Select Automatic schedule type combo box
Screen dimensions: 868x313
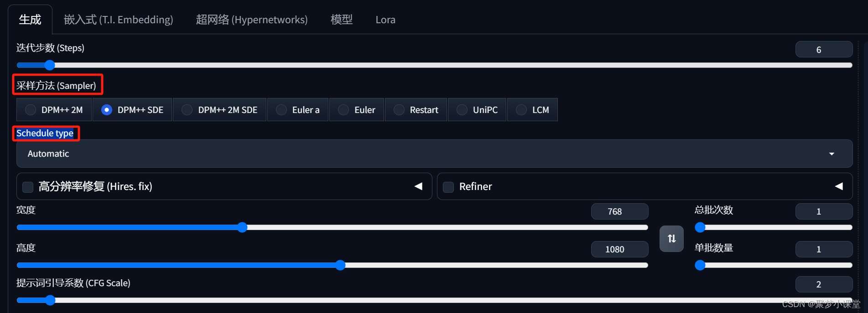pyautogui.click(x=434, y=154)
